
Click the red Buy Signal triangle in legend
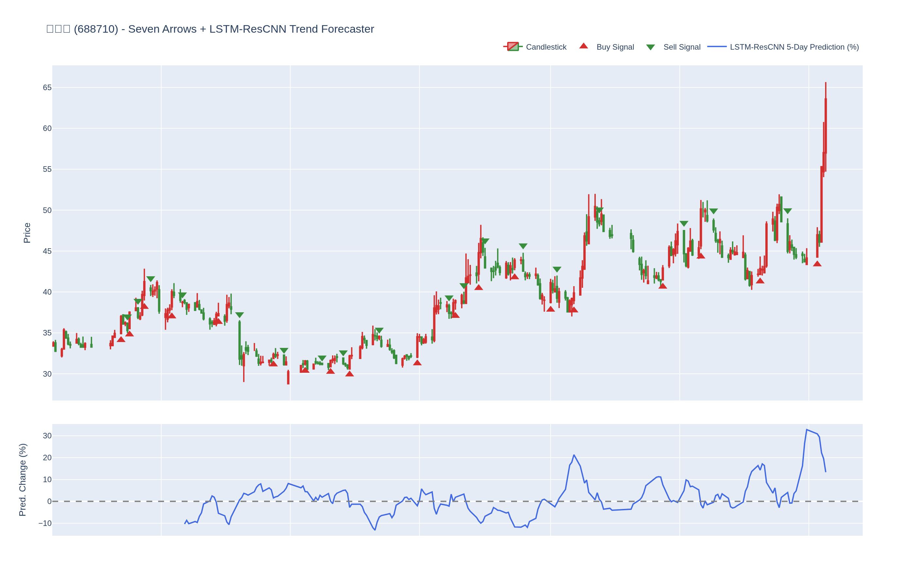click(x=584, y=46)
